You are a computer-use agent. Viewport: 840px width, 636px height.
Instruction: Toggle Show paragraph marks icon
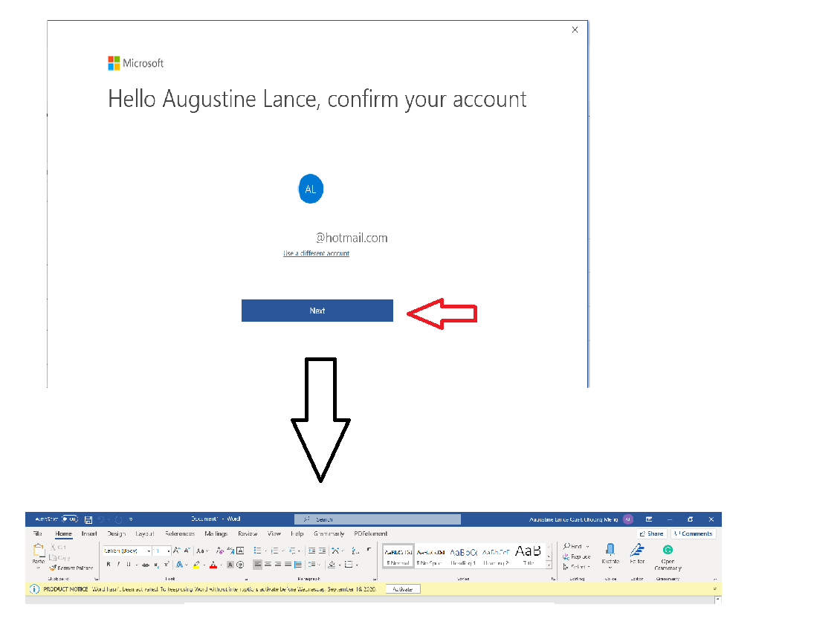pyautogui.click(x=369, y=550)
